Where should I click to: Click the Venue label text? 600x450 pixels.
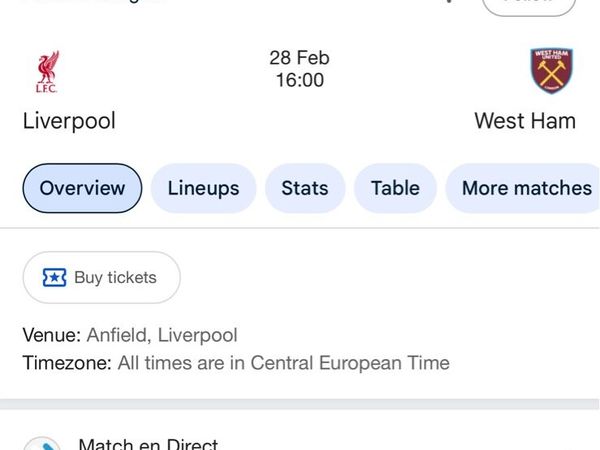(x=51, y=335)
